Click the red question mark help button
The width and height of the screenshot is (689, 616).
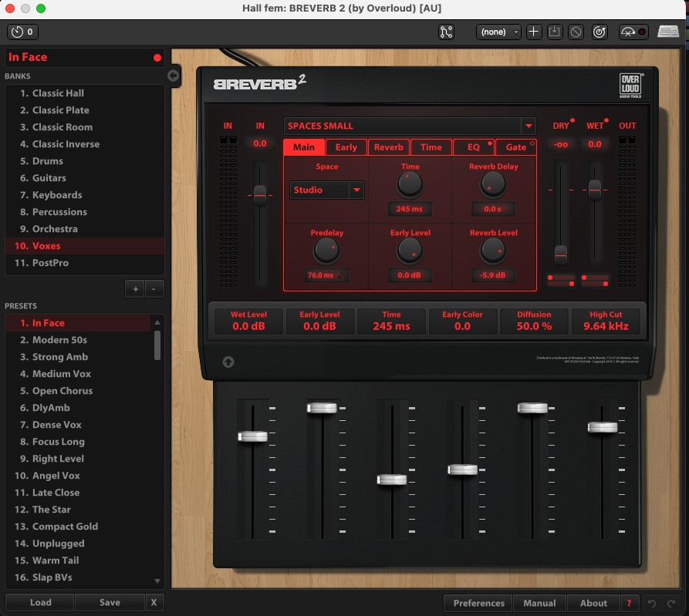[630, 603]
